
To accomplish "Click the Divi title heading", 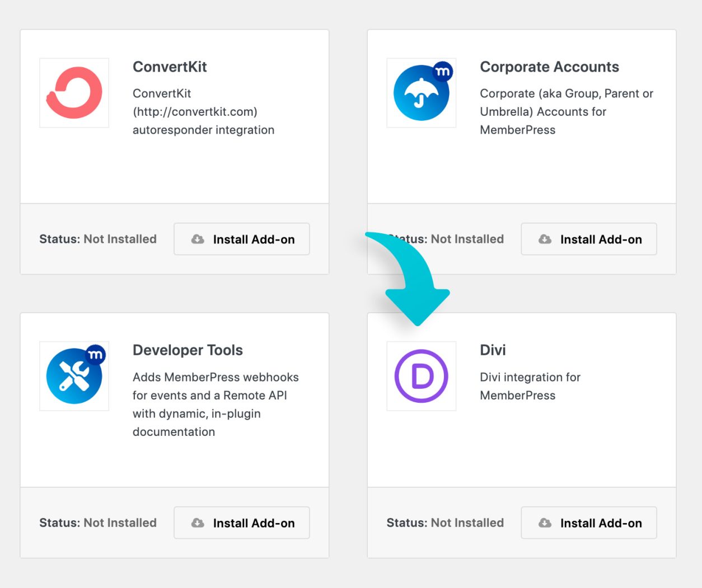I will coord(493,350).
